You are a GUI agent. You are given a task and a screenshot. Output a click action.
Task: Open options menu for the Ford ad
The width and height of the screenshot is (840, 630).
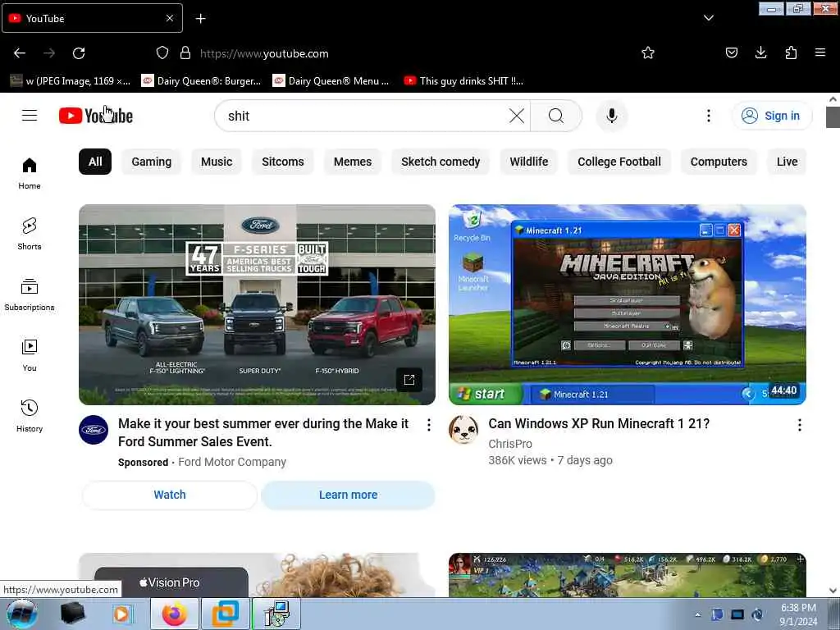(428, 426)
